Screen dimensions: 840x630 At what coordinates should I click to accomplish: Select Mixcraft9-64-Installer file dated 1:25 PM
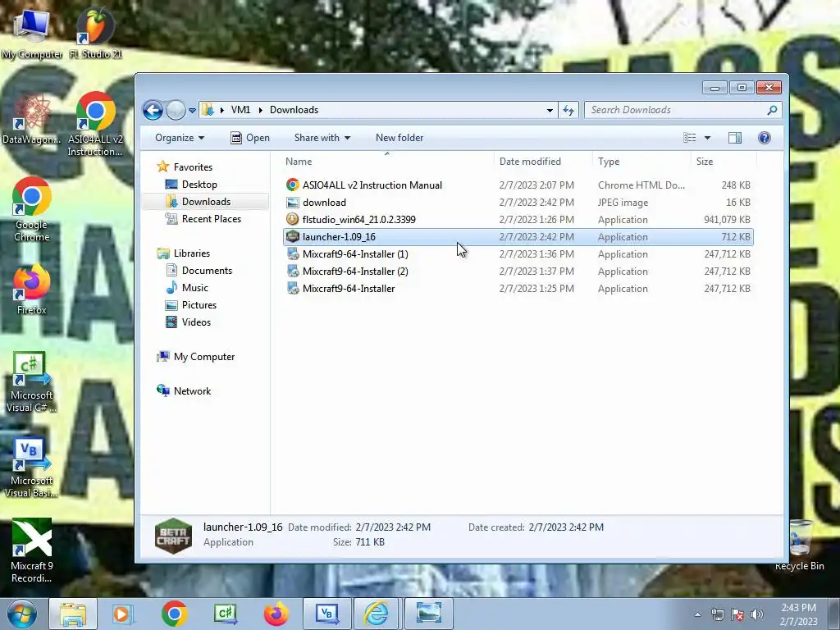point(518,289)
